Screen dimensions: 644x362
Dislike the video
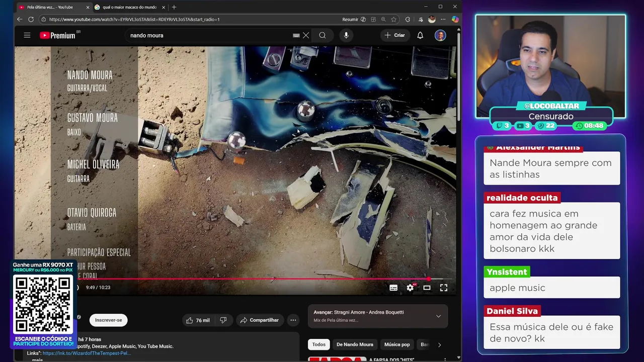[x=223, y=320]
